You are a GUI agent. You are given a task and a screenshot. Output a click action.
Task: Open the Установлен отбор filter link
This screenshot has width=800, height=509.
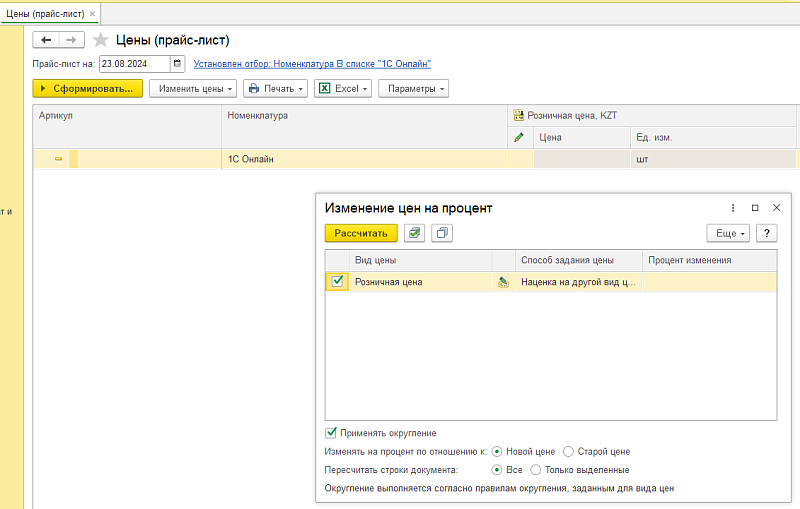pyautogui.click(x=312, y=64)
